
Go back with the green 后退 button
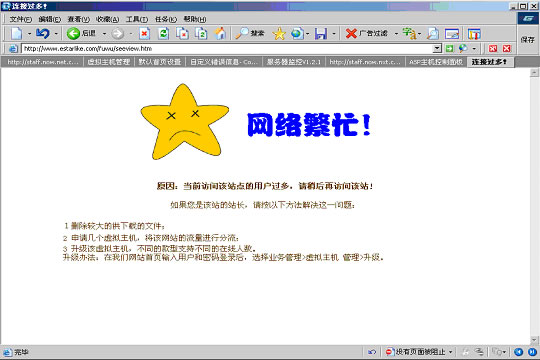pos(81,33)
